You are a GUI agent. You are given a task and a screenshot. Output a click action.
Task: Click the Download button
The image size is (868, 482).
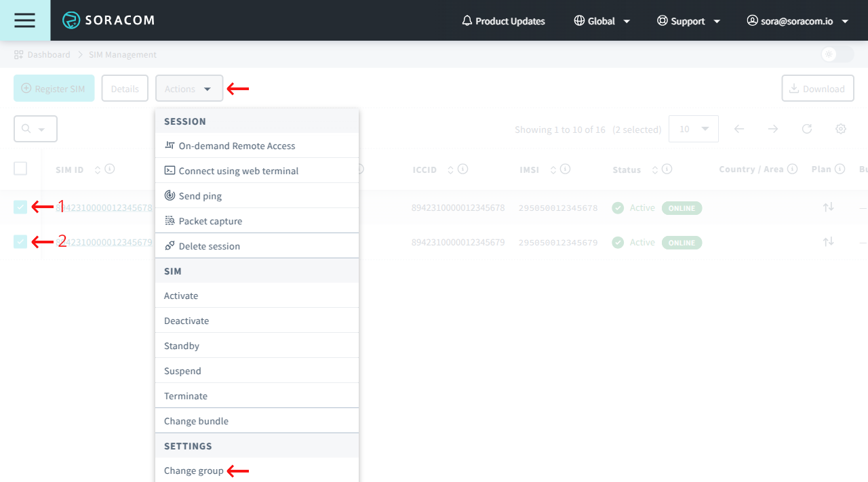[817, 89]
